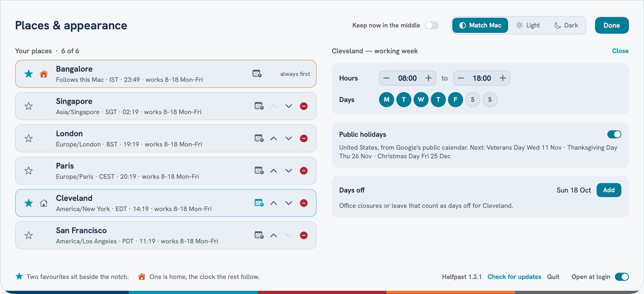The height and width of the screenshot is (294, 644).
Task: Add Sun 18 Oct as day off
Action: tap(609, 190)
